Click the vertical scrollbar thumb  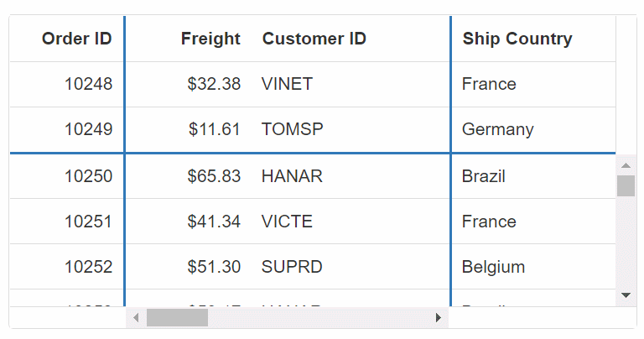click(x=626, y=185)
